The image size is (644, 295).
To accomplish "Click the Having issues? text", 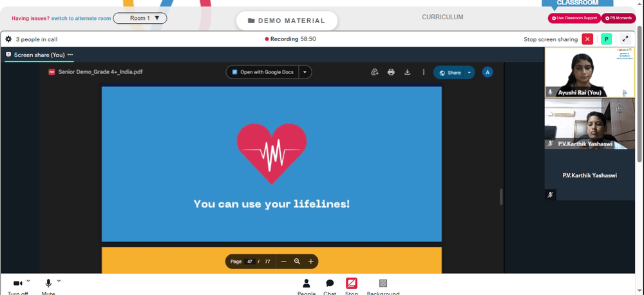I will pos(31,19).
